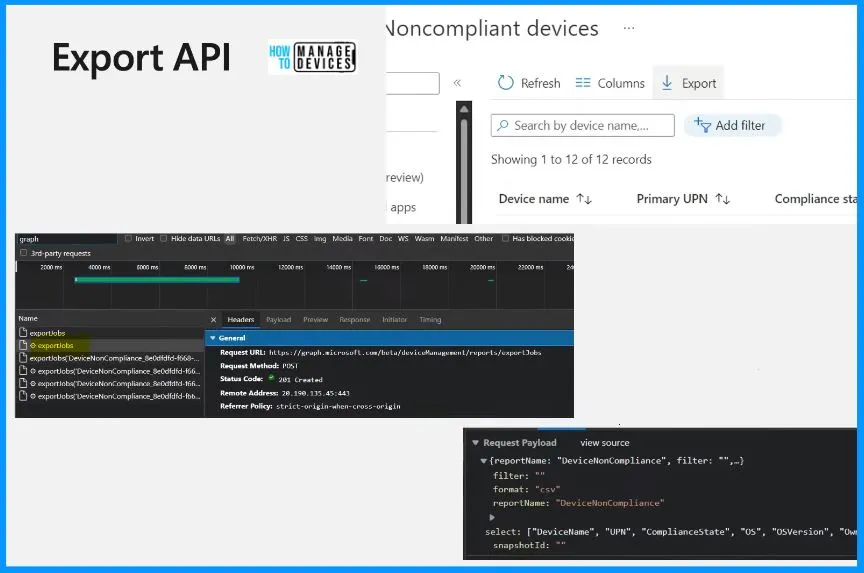
Task: Open the Timing tab
Action: pos(430,320)
